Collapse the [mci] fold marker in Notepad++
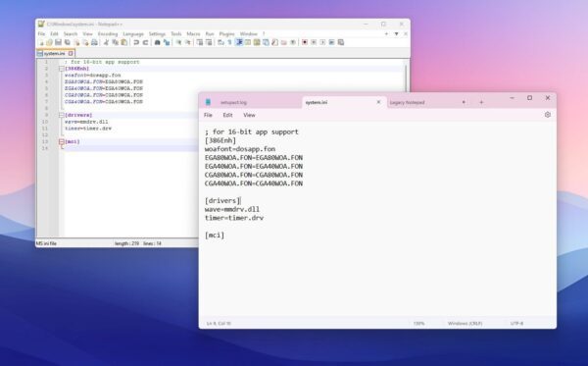This screenshot has height=366, width=588. pyautogui.click(x=62, y=142)
